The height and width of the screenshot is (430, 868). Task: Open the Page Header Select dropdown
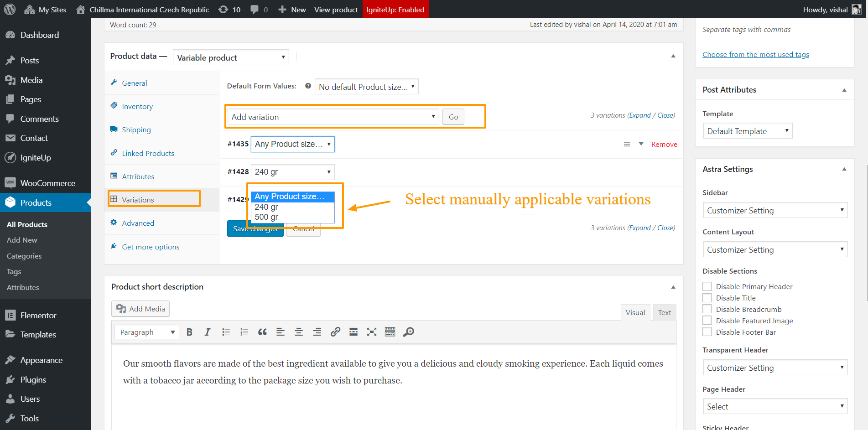coord(775,406)
